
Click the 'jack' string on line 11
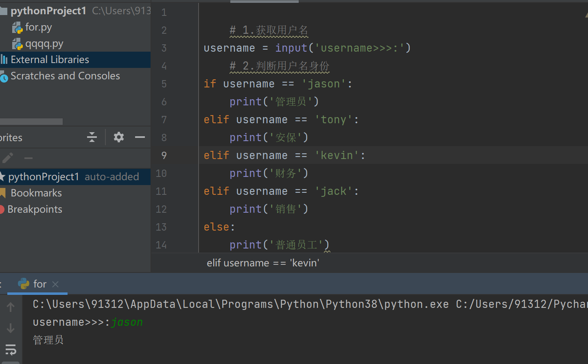click(334, 191)
